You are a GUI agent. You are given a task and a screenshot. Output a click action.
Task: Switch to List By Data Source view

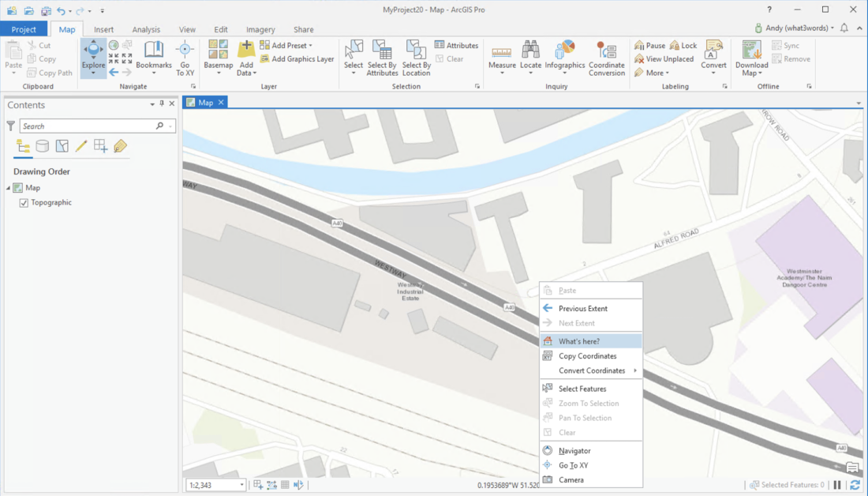[x=42, y=146]
